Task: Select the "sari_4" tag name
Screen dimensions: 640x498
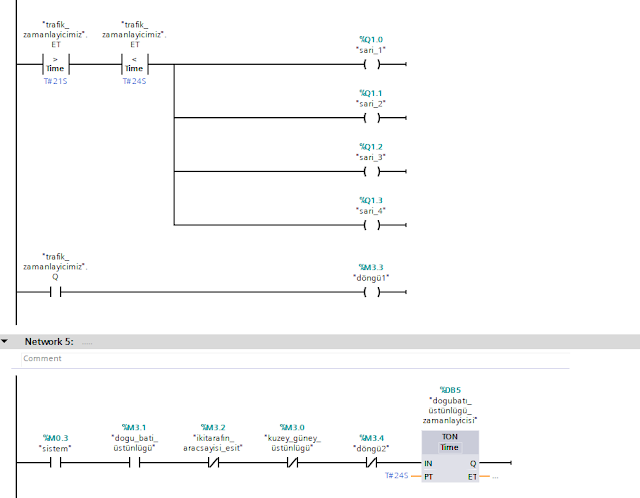Action: tap(371, 211)
